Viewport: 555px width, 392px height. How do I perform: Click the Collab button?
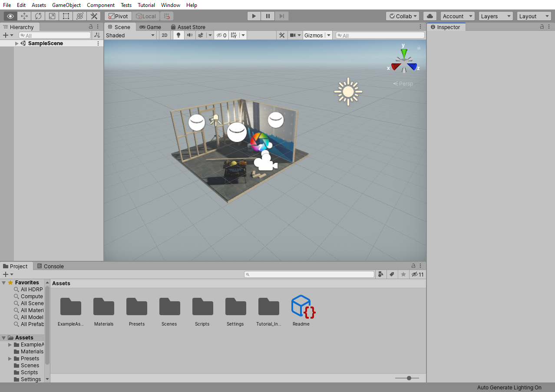[x=403, y=16]
